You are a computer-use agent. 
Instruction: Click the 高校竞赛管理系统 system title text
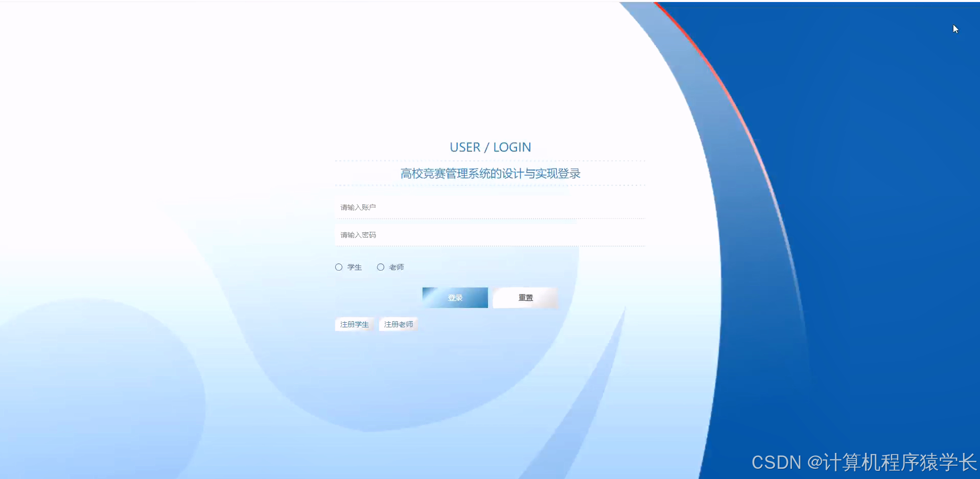(x=490, y=173)
